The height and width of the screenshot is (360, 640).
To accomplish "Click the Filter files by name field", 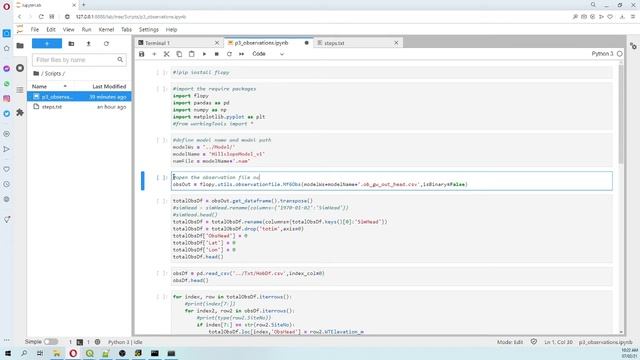I will tap(79, 60).
